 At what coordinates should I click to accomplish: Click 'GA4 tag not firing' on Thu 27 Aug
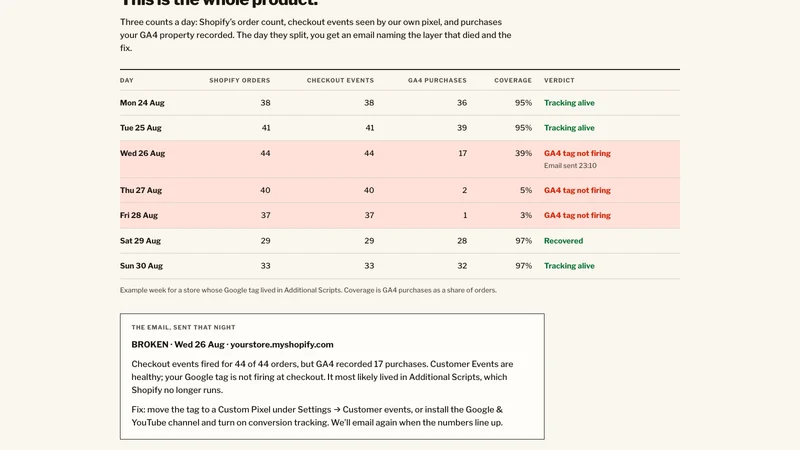pyautogui.click(x=577, y=190)
